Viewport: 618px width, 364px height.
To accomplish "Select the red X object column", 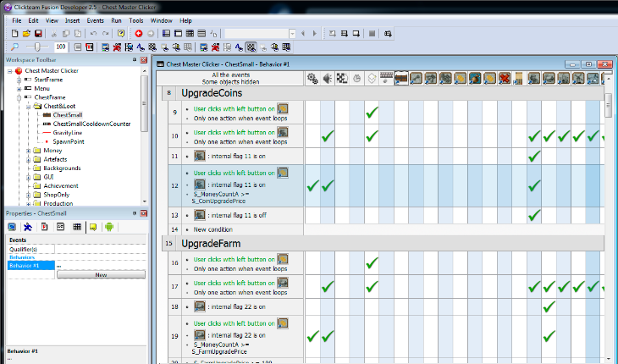I will (505, 79).
